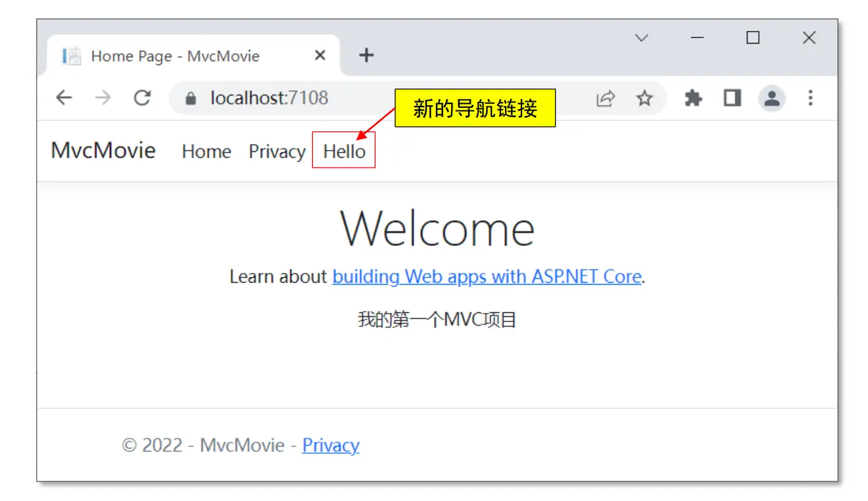Close the Home Page - MvcMovie tab
868x501 pixels.
click(320, 56)
